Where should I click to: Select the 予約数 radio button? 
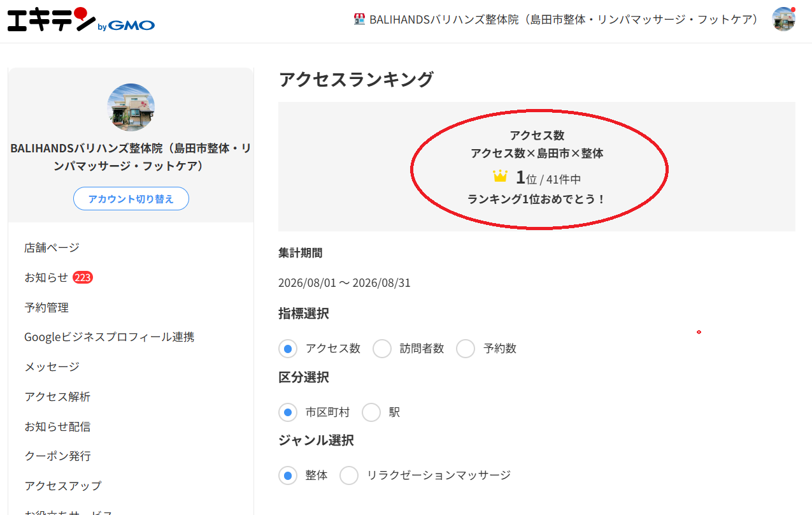[x=466, y=349]
